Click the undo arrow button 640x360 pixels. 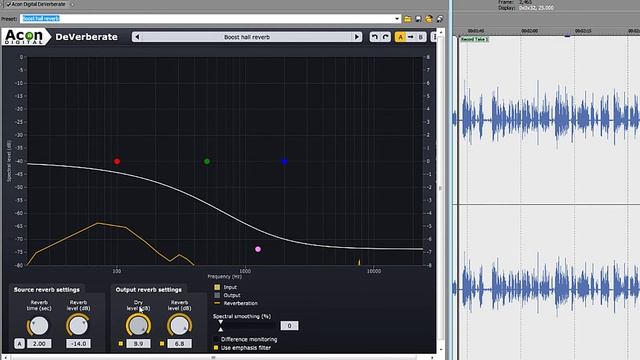(375, 37)
